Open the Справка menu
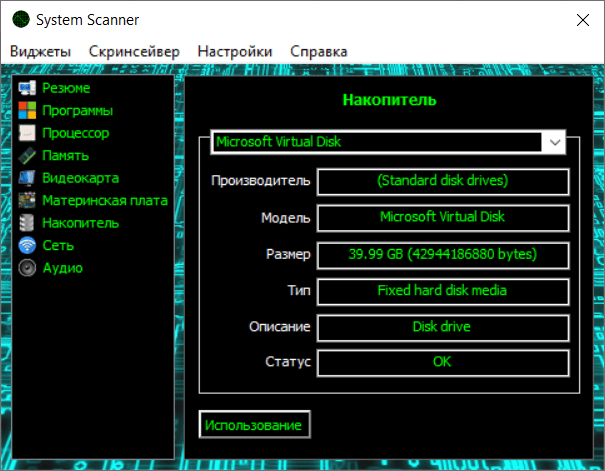 (319, 51)
